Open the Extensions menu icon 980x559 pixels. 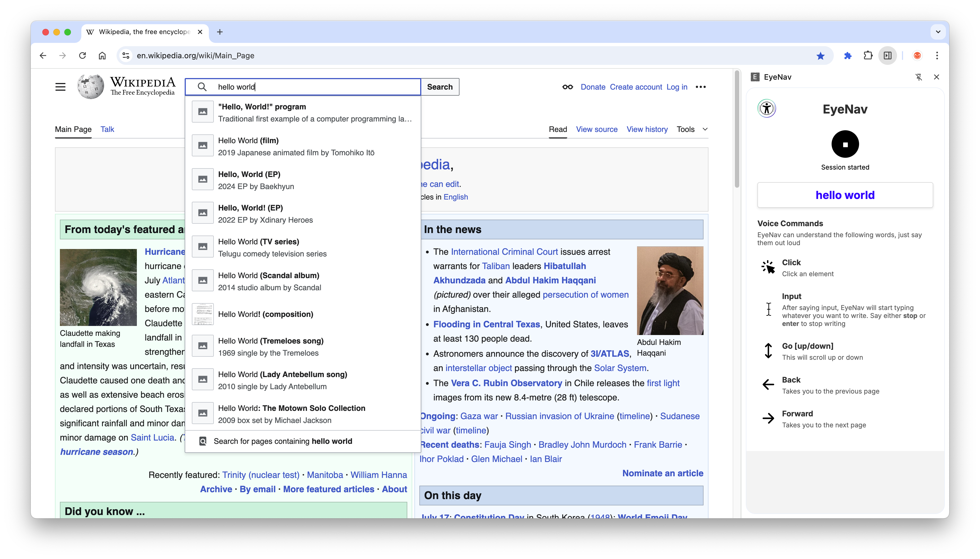868,56
